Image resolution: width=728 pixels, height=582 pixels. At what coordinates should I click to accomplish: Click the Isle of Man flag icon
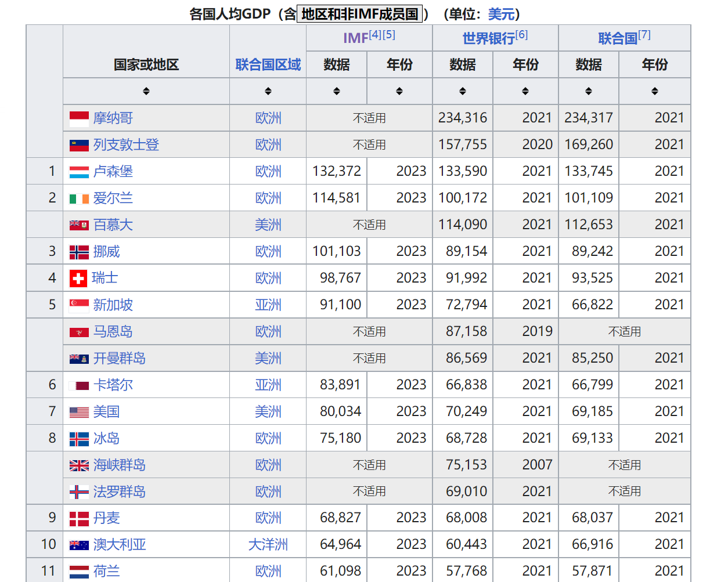coord(79,332)
